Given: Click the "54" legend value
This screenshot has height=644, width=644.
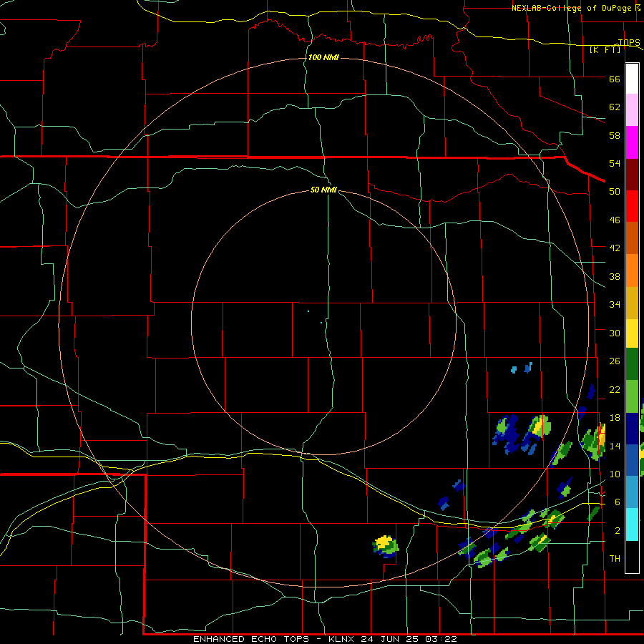Looking at the screenshot, I should [x=615, y=163].
